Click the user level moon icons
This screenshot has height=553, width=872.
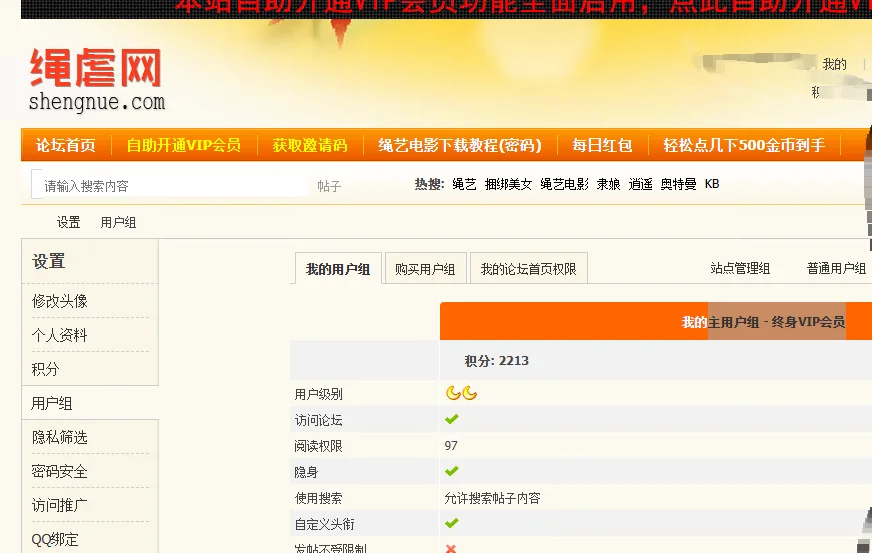coord(462,393)
